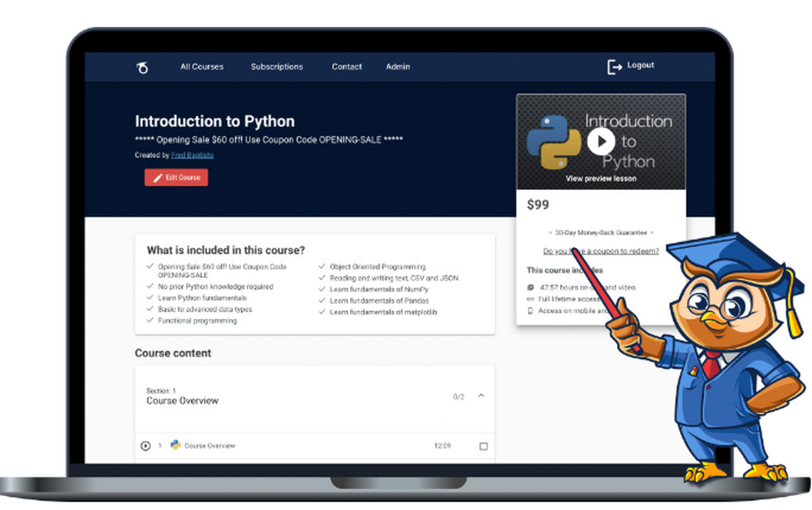This screenshot has height=510, width=812.
Task: Click the red Edit Course button
Action: 176,178
